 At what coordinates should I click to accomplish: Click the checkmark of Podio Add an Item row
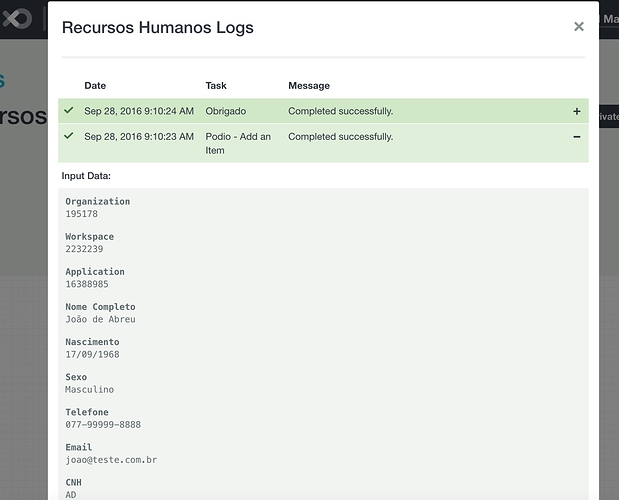tap(69, 136)
